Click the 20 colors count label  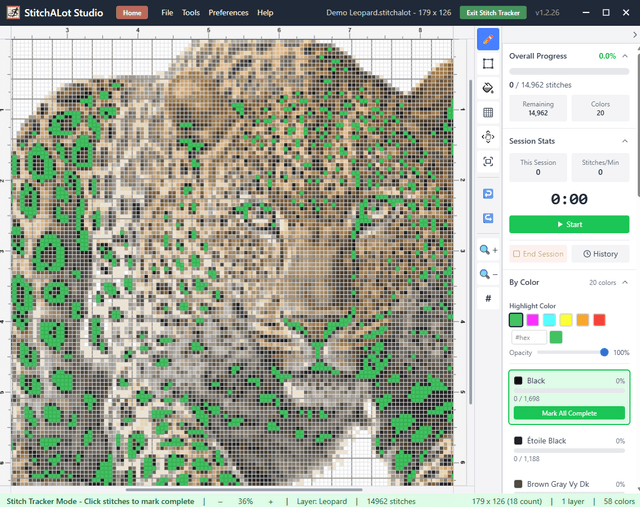point(602,282)
